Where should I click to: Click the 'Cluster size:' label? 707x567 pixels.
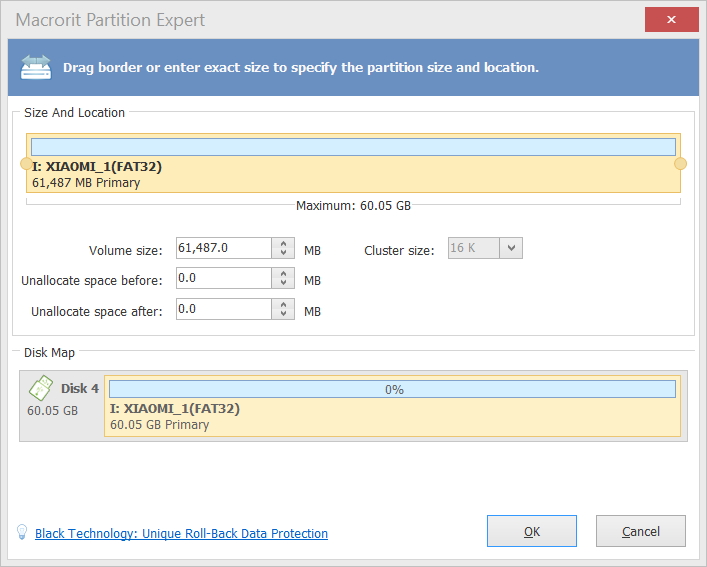[399, 251]
